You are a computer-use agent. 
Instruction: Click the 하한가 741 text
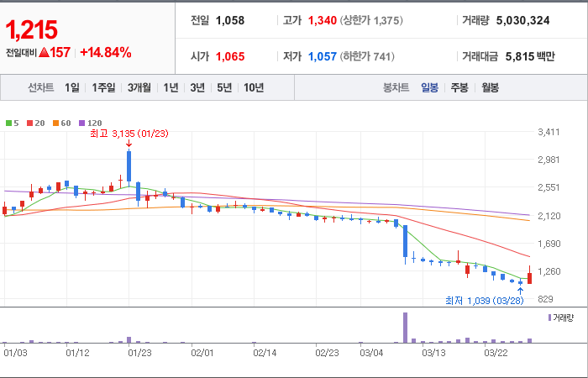tap(367, 56)
